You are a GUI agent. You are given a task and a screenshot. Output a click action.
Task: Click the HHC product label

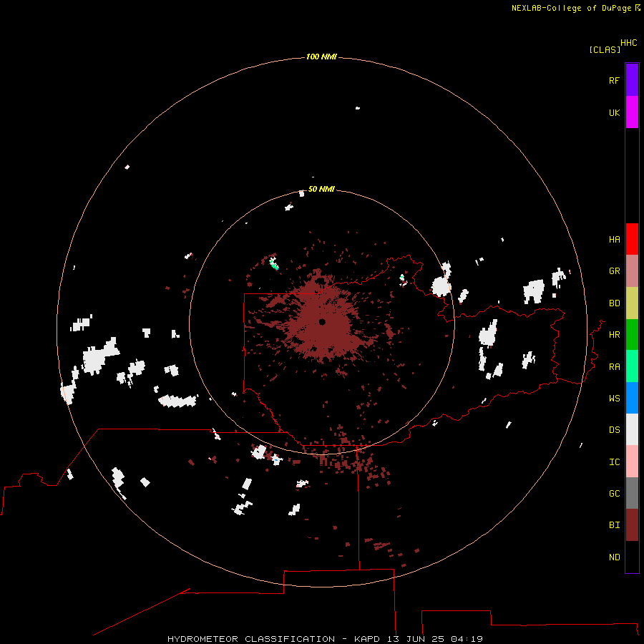(629, 43)
